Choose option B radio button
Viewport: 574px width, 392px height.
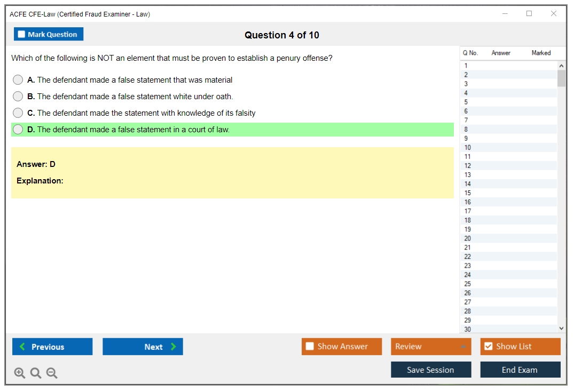(18, 97)
